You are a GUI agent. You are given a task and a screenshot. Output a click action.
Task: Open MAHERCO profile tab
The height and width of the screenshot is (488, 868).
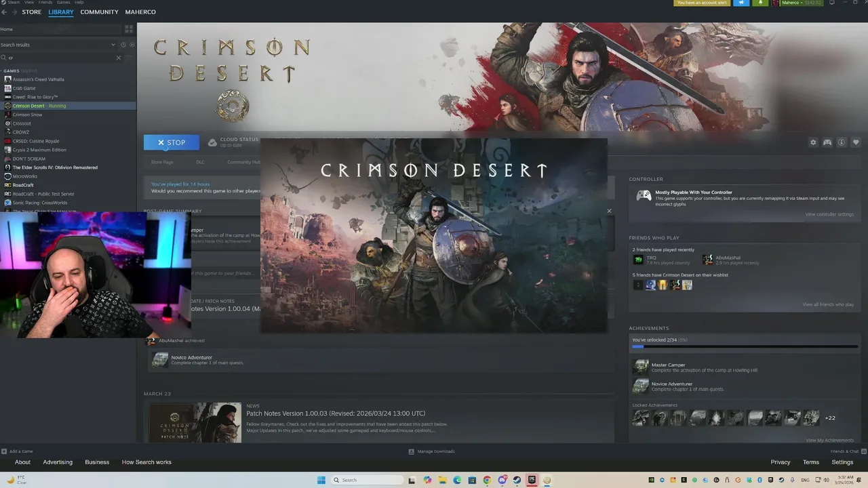click(x=140, y=12)
